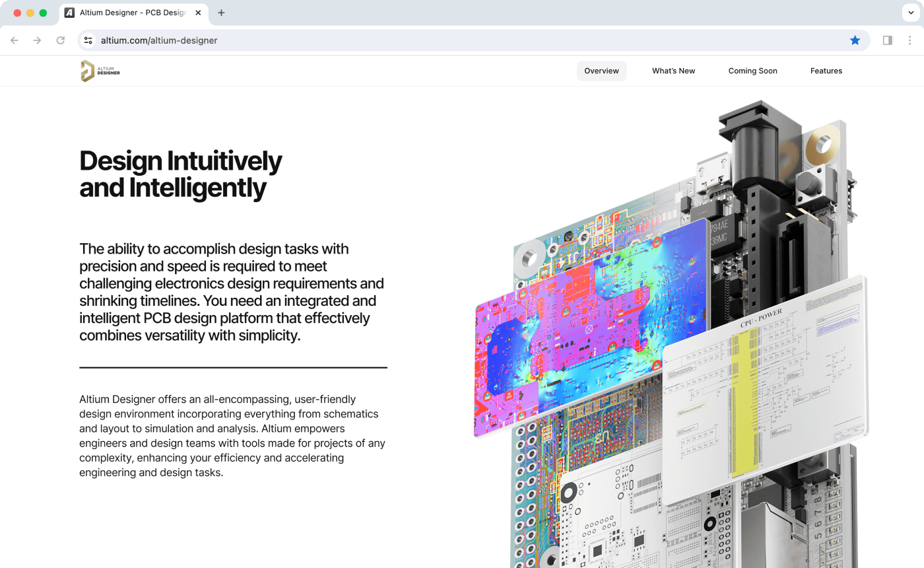The width and height of the screenshot is (924, 568).
Task: Close the Altium Designer tab
Action: coord(198,13)
